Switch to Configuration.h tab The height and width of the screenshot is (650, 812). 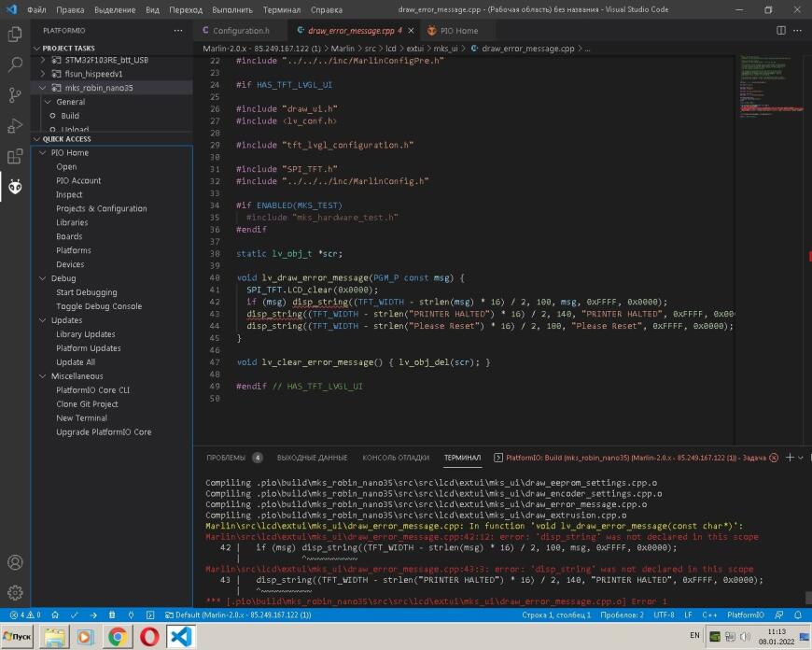tap(242, 31)
